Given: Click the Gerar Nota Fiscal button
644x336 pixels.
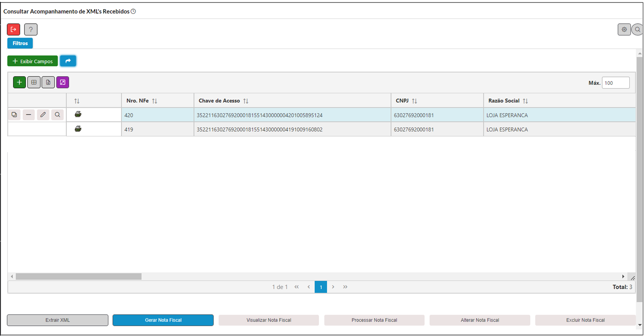Looking at the screenshot, I should [x=163, y=320].
